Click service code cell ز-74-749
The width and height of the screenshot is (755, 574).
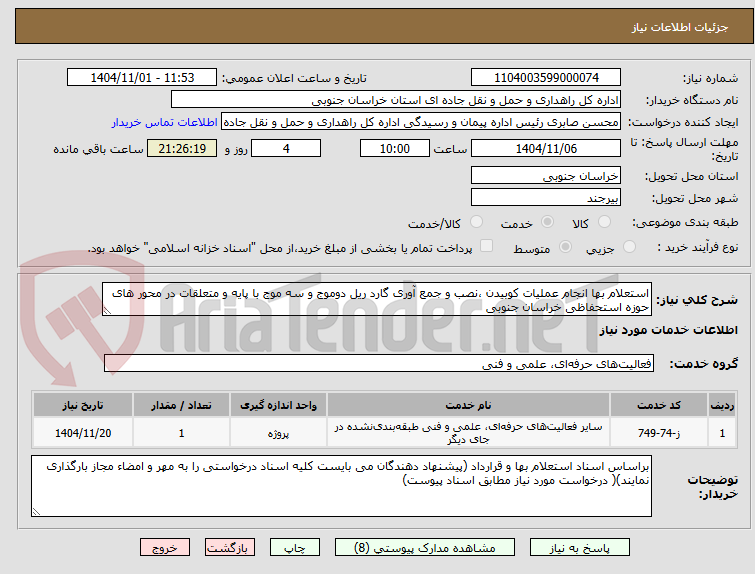tap(658, 433)
